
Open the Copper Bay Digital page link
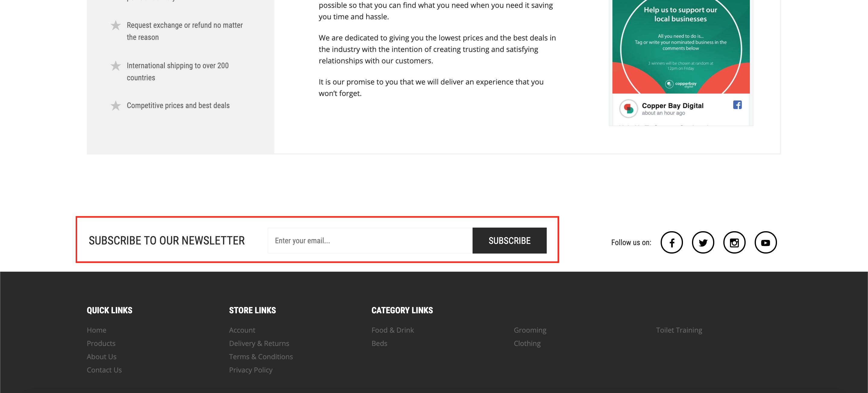672,106
